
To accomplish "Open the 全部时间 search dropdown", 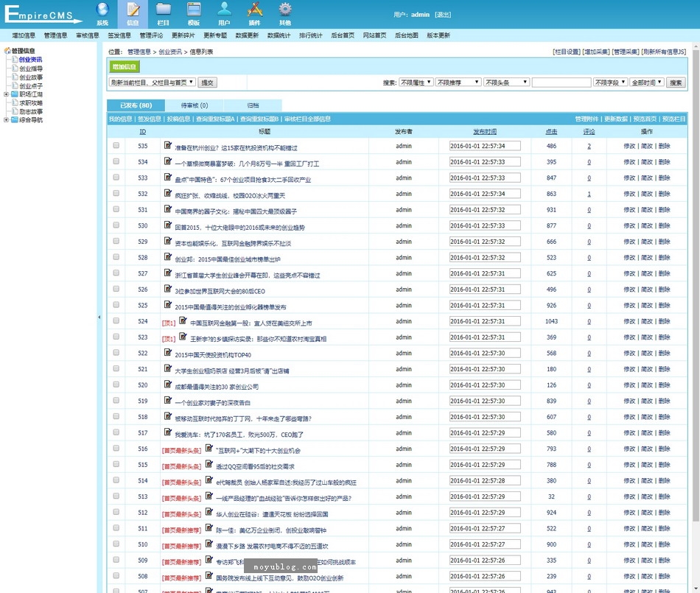I will coord(647,83).
